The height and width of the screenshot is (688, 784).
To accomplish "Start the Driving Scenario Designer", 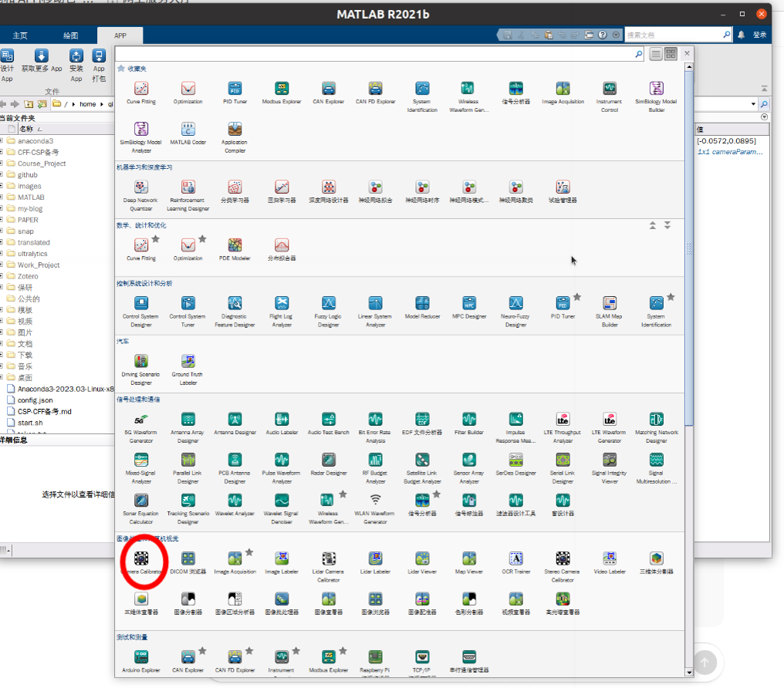I will (141, 362).
